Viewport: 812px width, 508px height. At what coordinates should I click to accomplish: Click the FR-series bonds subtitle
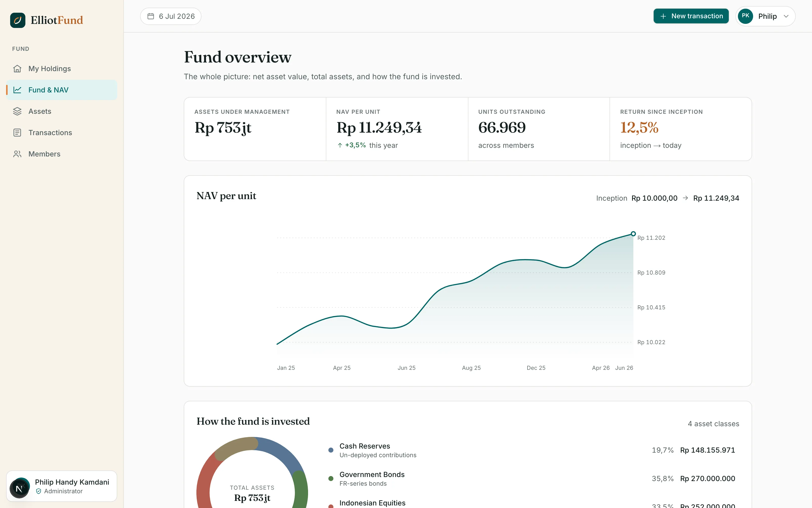[363, 483]
